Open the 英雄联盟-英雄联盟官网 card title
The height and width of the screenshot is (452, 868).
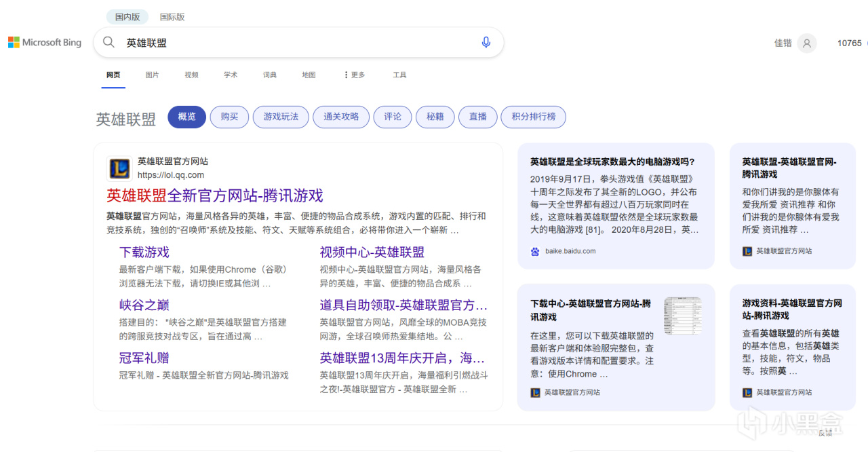[789, 168]
